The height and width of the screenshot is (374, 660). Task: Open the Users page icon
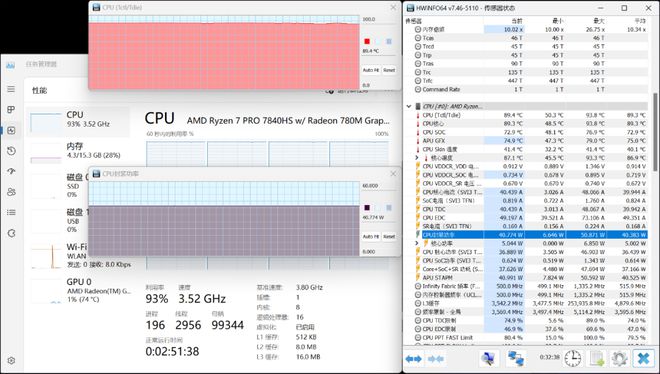point(11,192)
